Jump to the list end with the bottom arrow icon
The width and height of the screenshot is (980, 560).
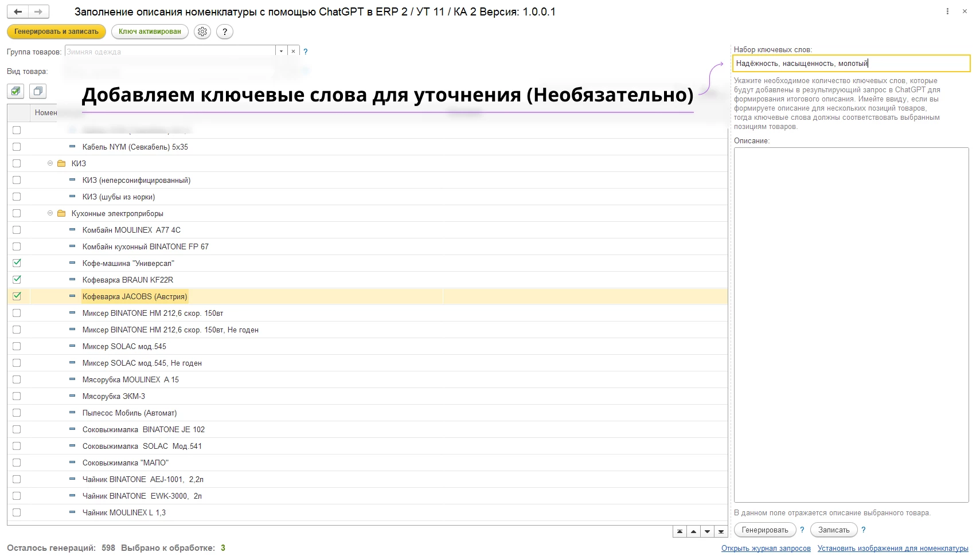(x=721, y=531)
